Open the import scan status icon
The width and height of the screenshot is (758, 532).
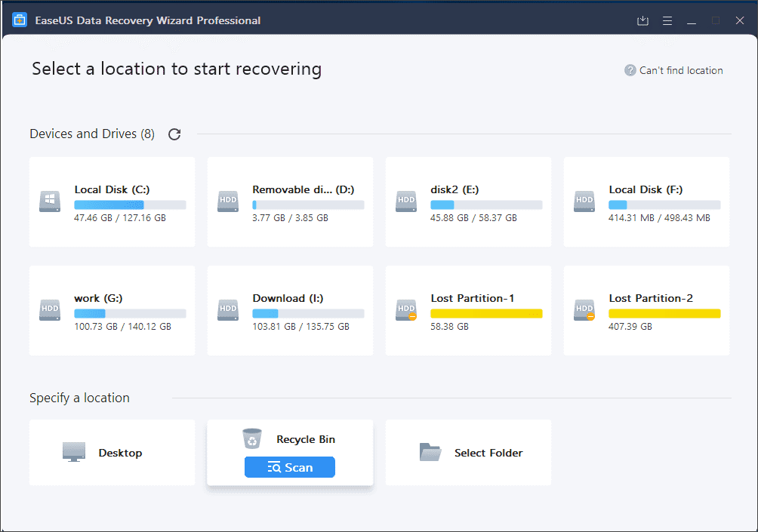(x=642, y=21)
